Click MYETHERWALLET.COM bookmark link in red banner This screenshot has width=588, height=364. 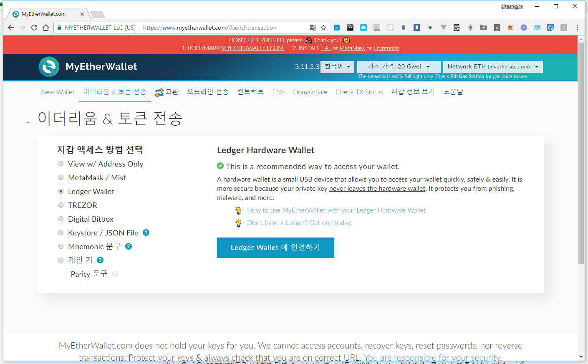point(252,48)
